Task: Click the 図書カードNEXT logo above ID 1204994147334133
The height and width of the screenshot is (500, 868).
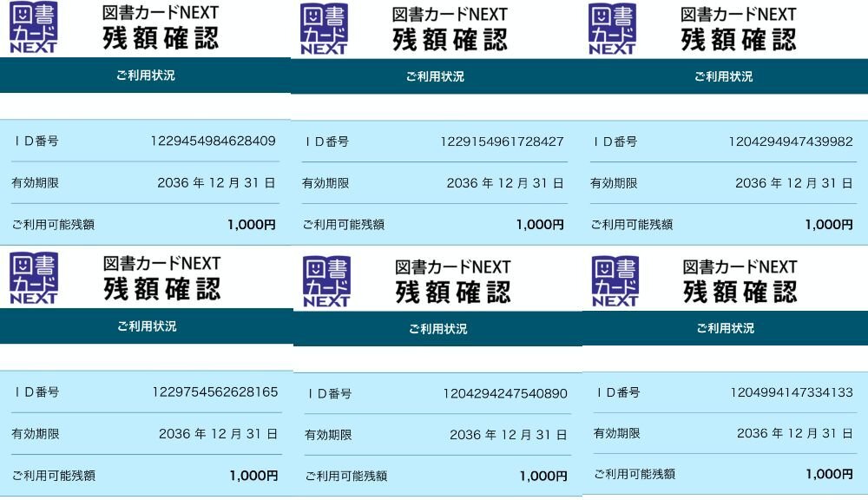Action: pos(615,281)
